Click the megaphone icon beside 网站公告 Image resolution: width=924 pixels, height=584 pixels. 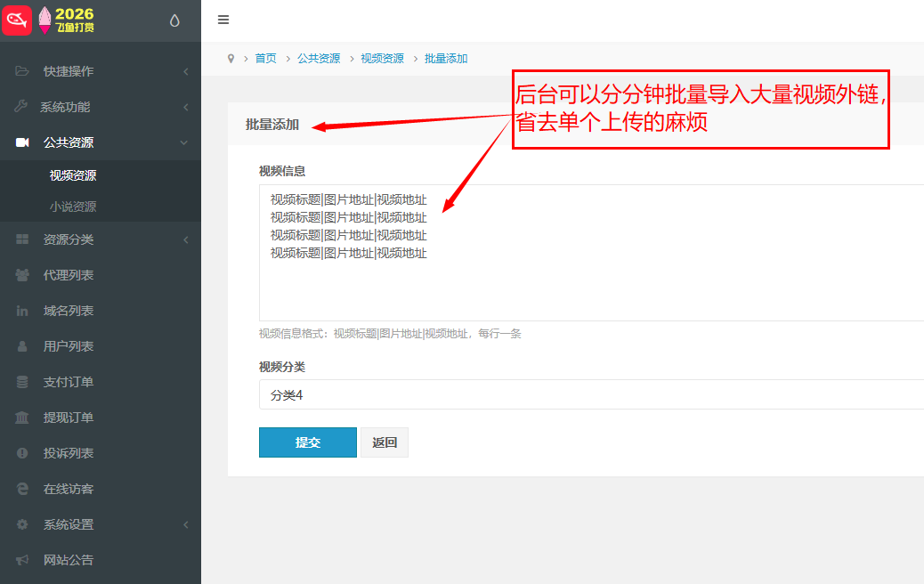tap(22, 560)
